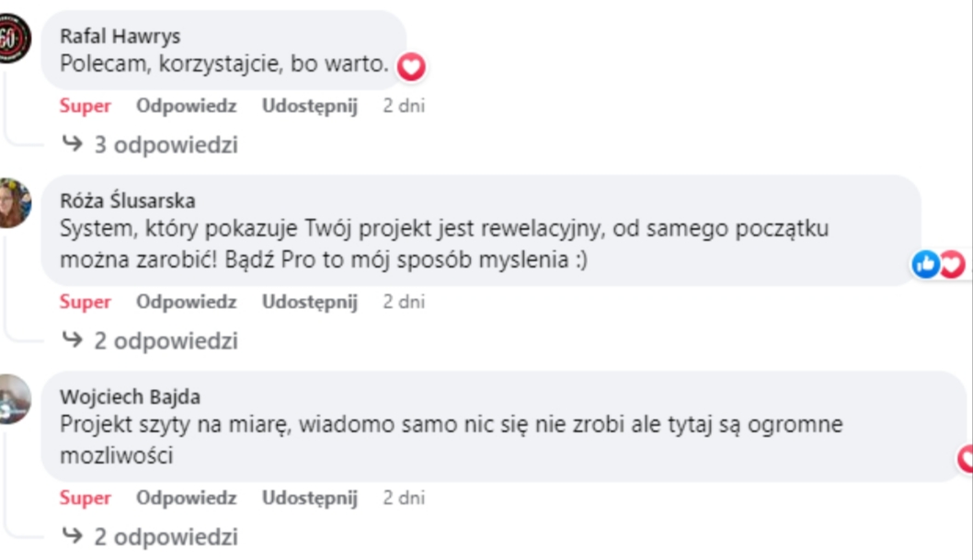The image size is (973, 560).
Task: Toggle Super reaction on Rafal Hawrys' comment
Action: pos(86,106)
